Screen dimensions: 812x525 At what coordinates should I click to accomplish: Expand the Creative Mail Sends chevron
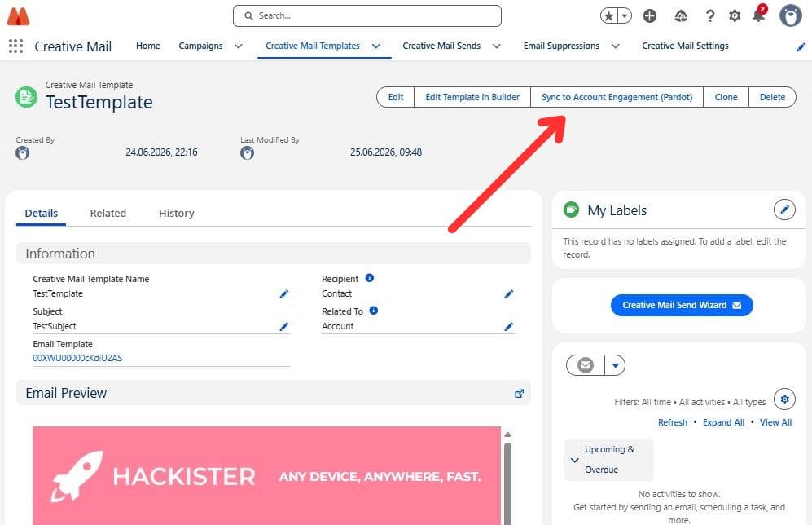pyautogui.click(x=496, y=46)
